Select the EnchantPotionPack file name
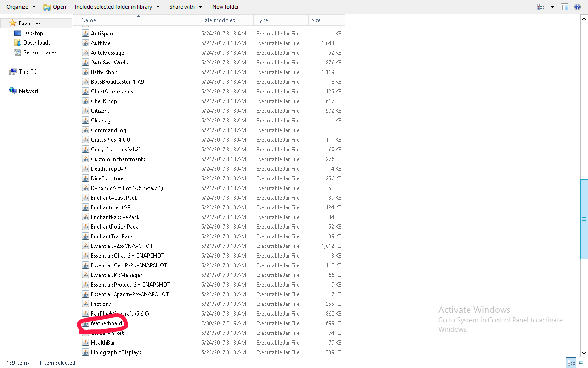Viewport: 588px width, 368px height. pyautogui.click(x=114, y=227)
